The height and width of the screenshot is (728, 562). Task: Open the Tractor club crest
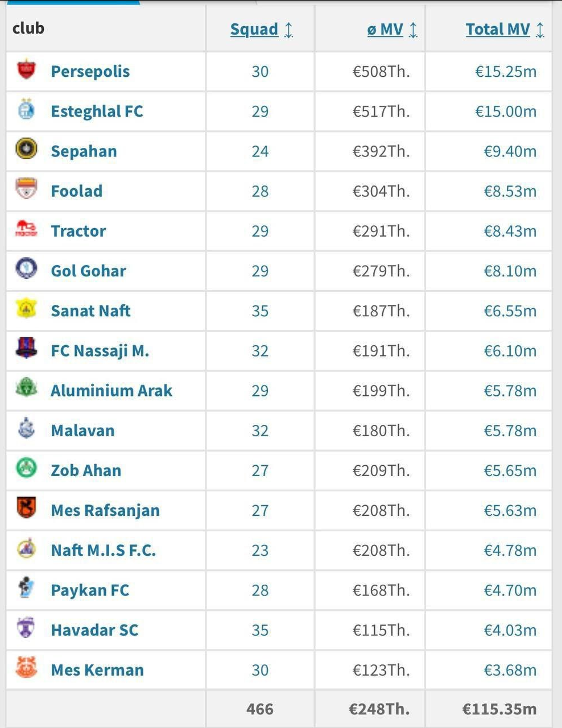coord(25,231)
